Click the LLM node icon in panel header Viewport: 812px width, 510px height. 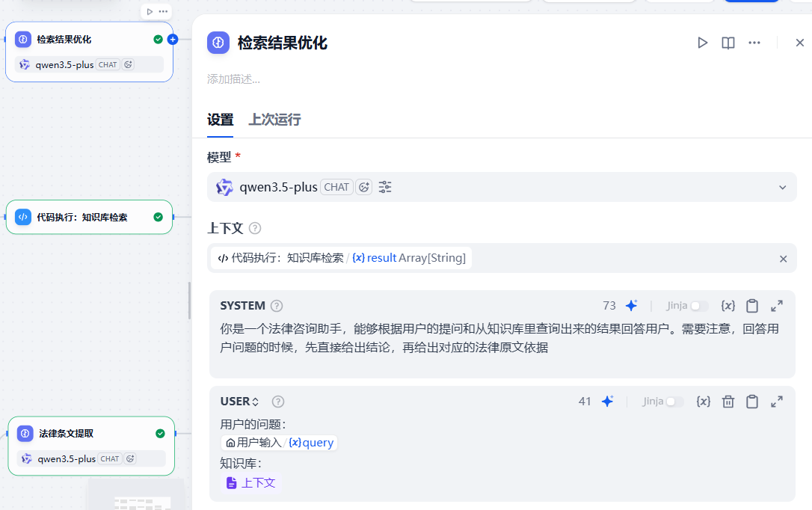pyautogui.click(x=218, y=43)
